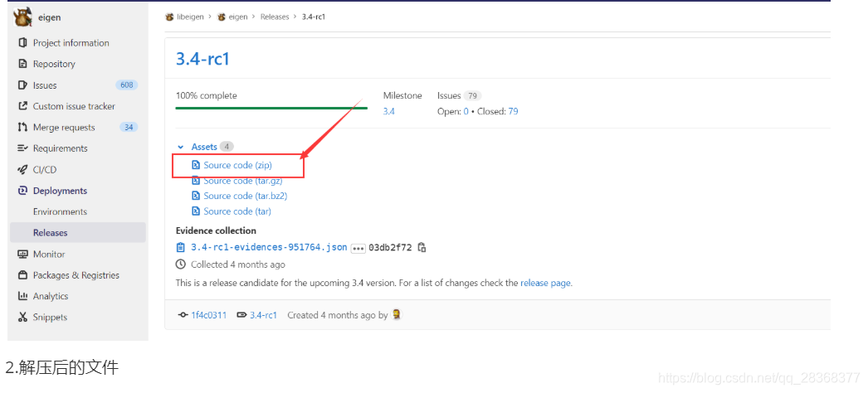Click the Custom issue tracker icon
Viewport: 868px width, 393px height.
point(22,106)
